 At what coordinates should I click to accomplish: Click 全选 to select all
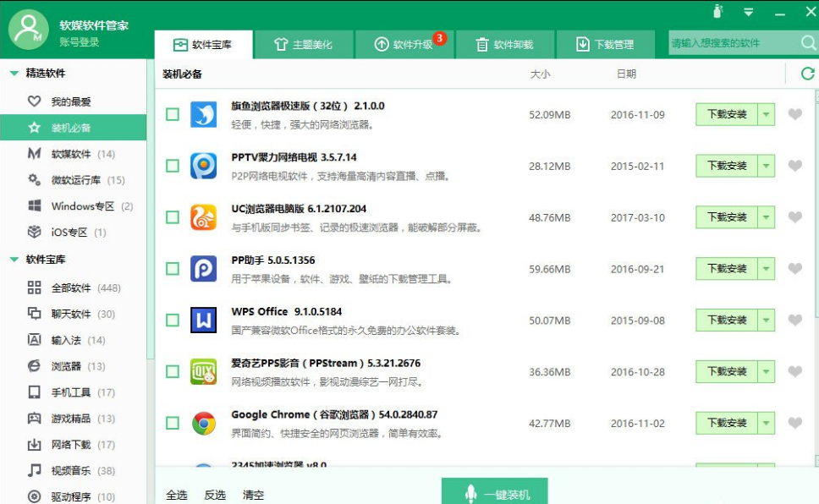tap(177, 495)
